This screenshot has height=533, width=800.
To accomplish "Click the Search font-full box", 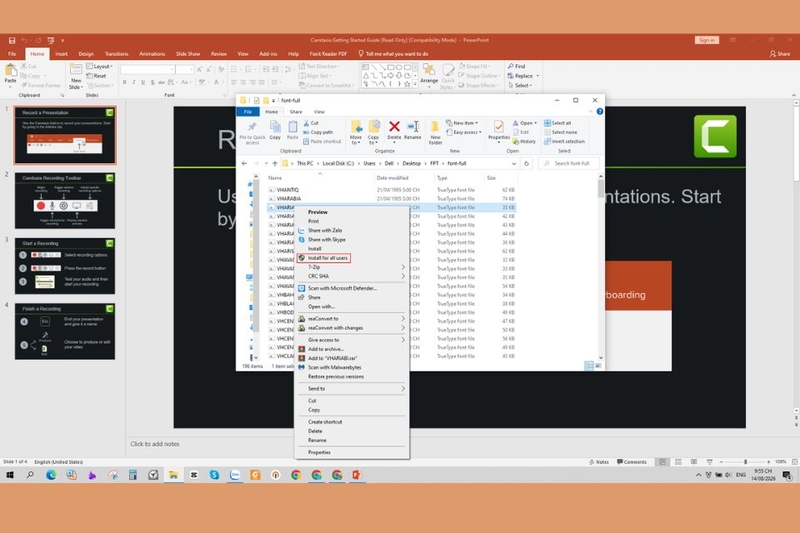I will 569,164.
